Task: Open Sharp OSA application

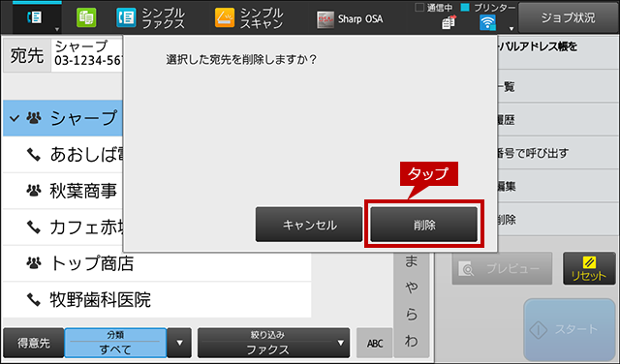Action: tap(351, 19)
